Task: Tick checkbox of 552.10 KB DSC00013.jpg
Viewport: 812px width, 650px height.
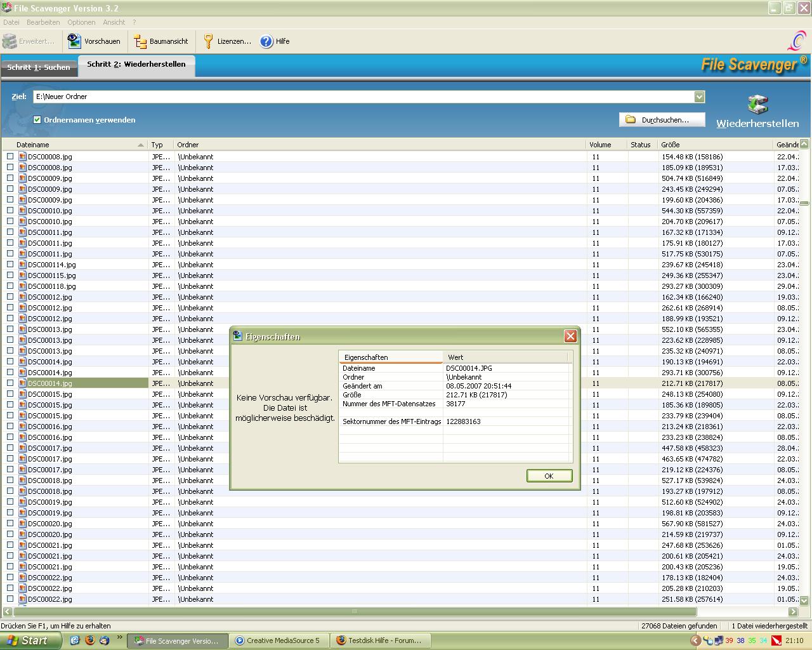Action: pyautogui.click(x=10, y=329)
